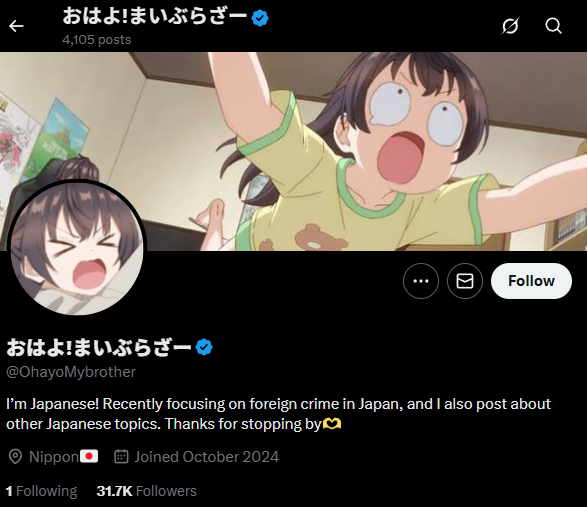Screen dimensions: 587x507
Task: Click verified badge in top header
Action: (x=260, y=18)
